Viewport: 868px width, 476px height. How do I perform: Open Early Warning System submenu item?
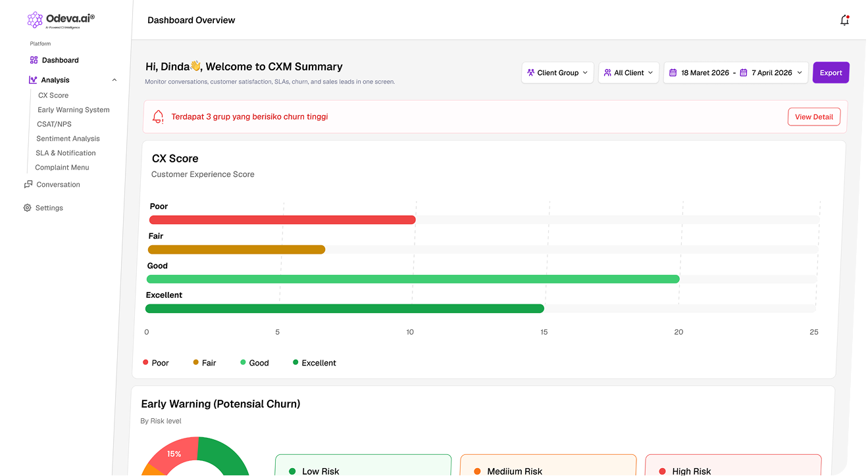74,110
